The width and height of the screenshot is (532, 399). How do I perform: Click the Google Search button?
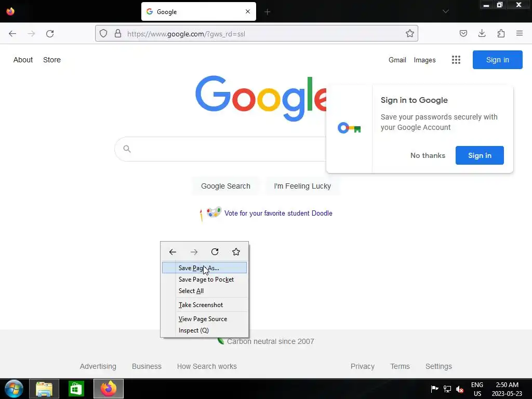(x=225, y=186)
